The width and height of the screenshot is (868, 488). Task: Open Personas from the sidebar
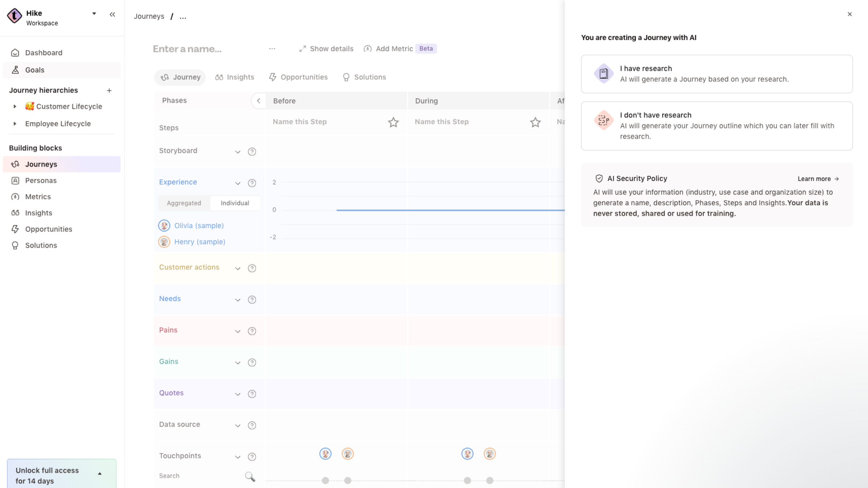click(x=41, y=180)
